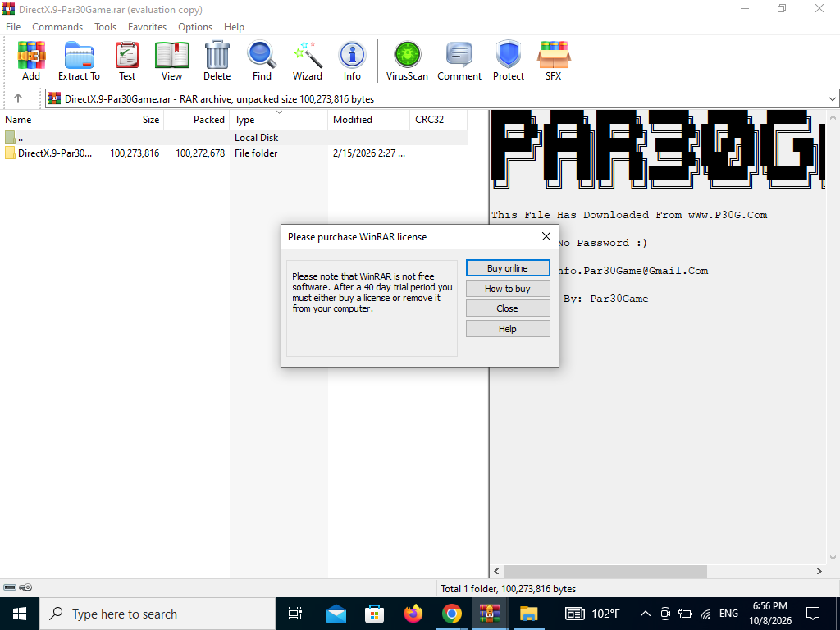Select the DirectX.9-Par30... folder row
Screen dimensions: 840x630
(234, 153)
